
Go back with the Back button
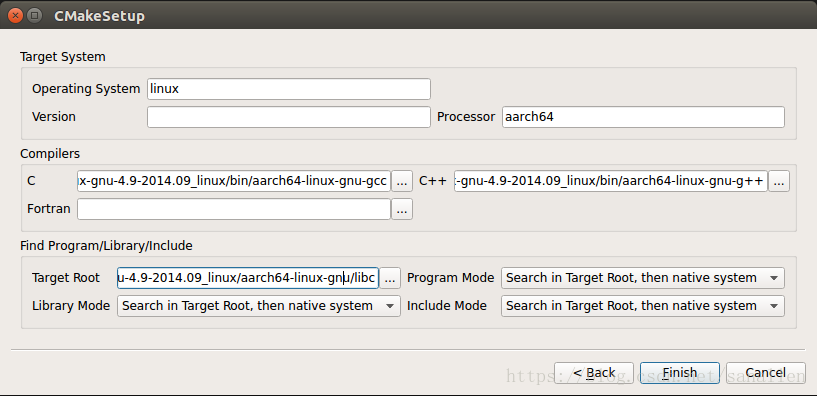pos(594,373)
